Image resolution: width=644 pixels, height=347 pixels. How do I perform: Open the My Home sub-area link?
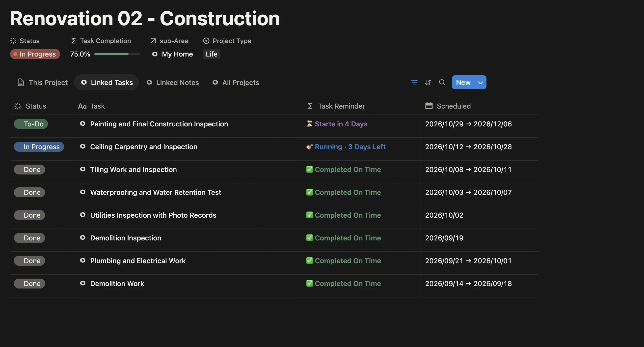click(177, 54)
